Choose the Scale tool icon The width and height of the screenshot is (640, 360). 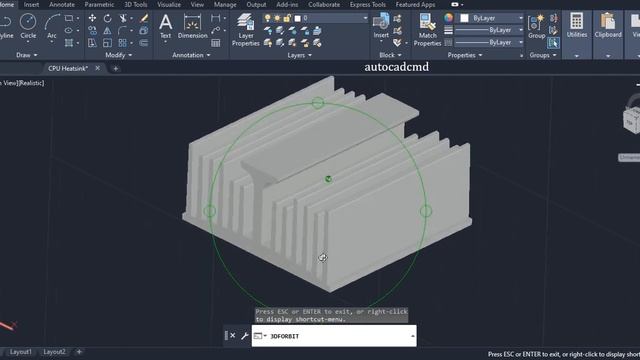pos(107,43)
